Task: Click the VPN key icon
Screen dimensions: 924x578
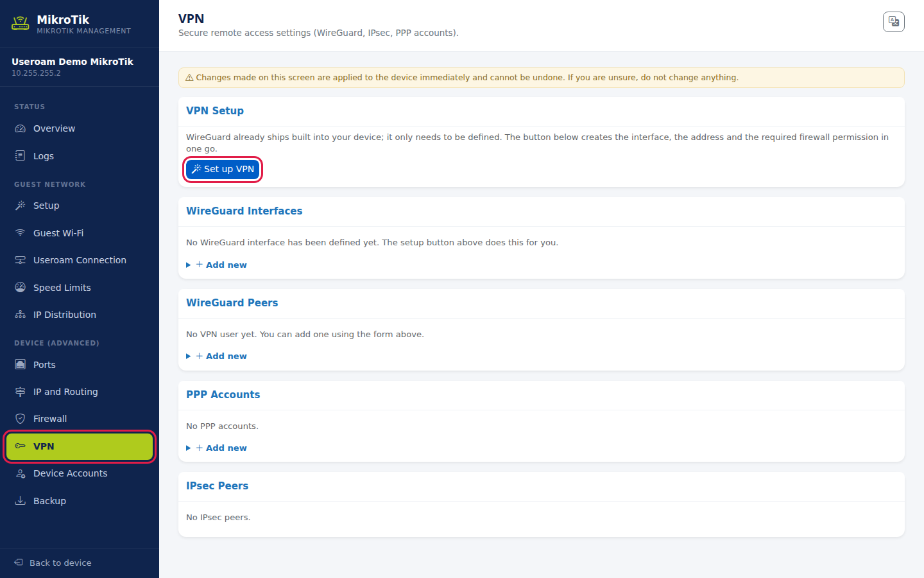Action: point(21,446)
